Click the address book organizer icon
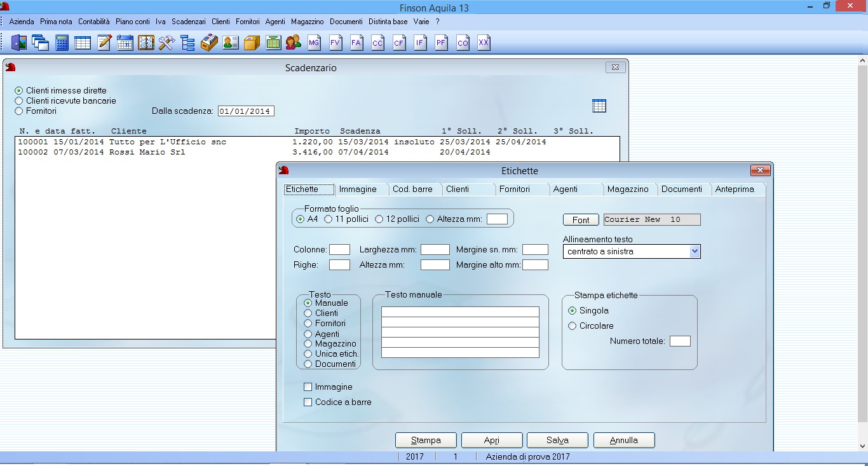 click(146, 43)
